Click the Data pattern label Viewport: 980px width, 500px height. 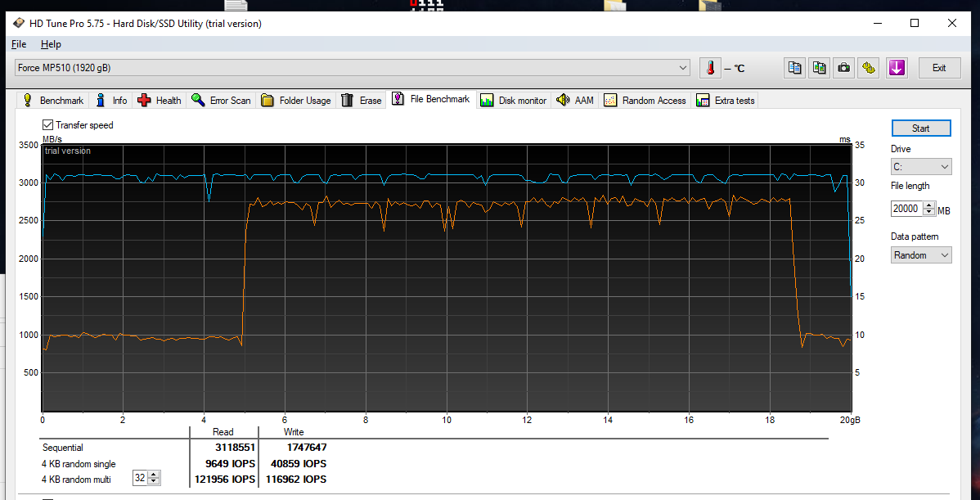[915, 236]
